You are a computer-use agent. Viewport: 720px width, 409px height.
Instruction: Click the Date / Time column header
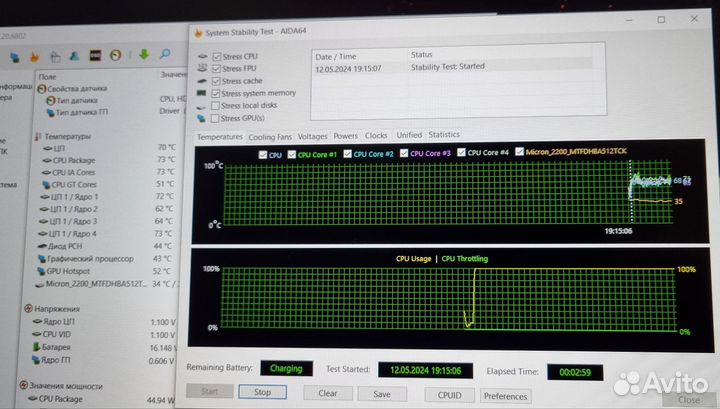(x=335, y=56)
